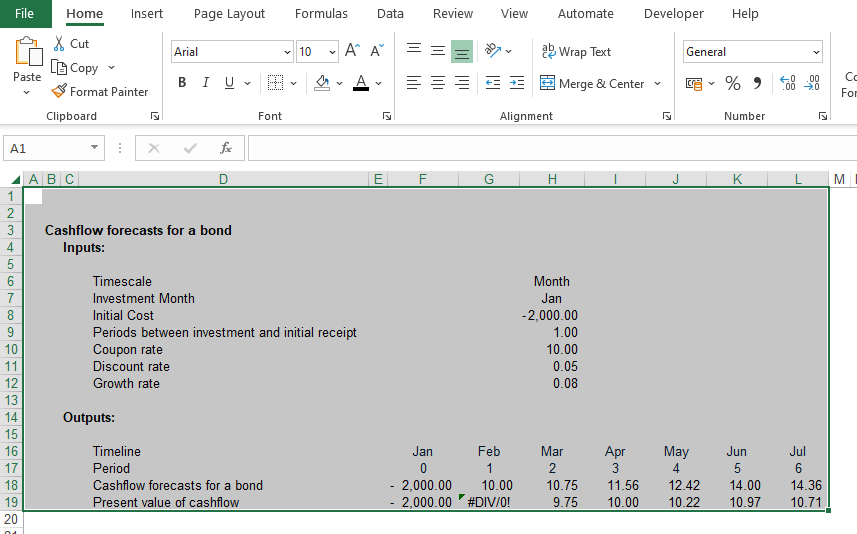Toggle Wrap Text on selected cells
Viewport: 857px width, 534px height.
576,51
